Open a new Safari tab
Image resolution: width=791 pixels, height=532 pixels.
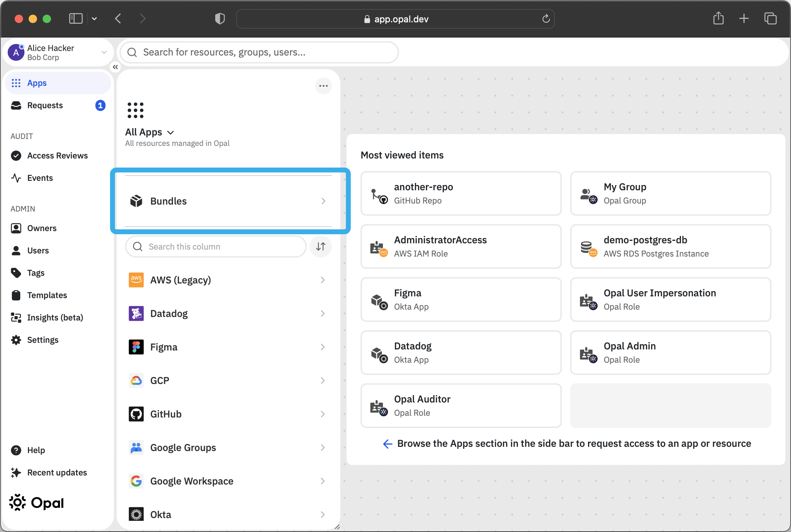(744, 19)
